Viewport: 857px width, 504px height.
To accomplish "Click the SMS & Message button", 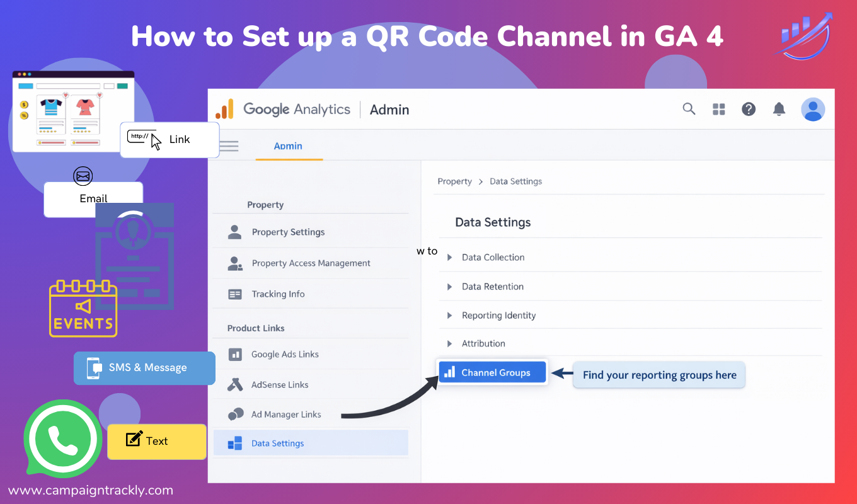I will point(144,368).
